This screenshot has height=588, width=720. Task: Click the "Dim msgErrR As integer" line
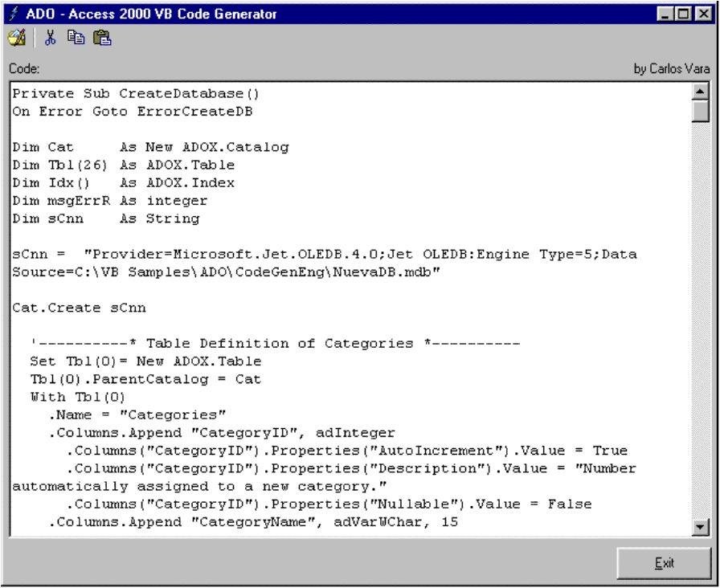110,201
